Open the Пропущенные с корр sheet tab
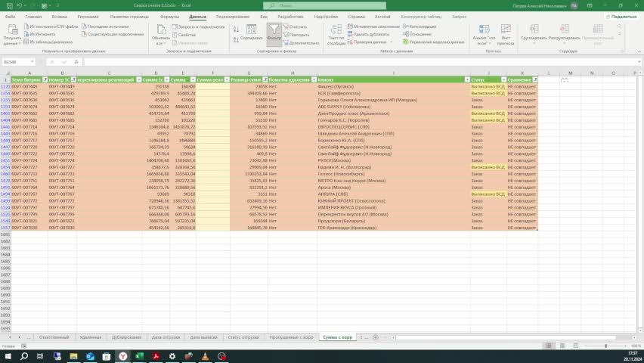Viewport: 644px width, 363px height. point(291,337)
